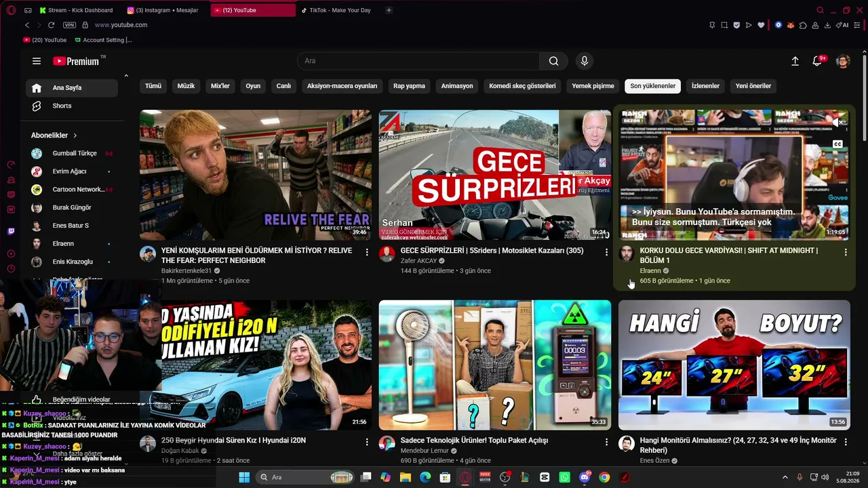
Task: Open the YouTube guide hamburger menu
Action: [x=37, y=61]
